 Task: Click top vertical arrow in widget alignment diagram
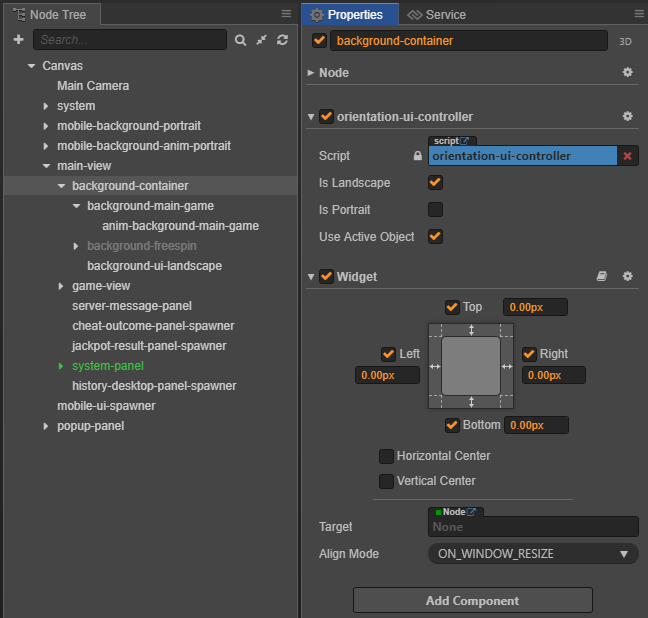pos(471,330)
